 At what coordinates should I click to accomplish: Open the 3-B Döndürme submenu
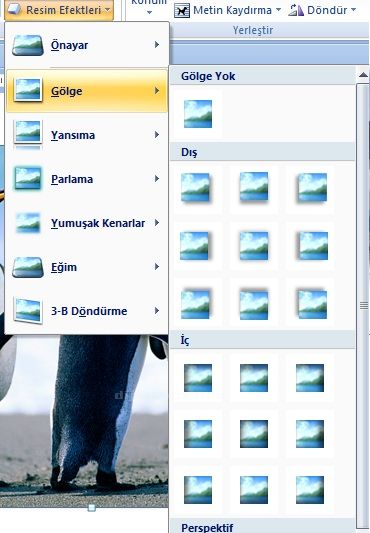(x=87, y=311)
